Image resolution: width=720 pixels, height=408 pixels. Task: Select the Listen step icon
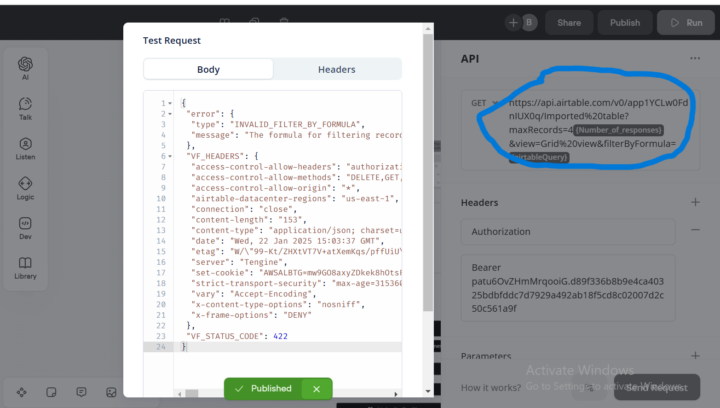coord(25,148)
